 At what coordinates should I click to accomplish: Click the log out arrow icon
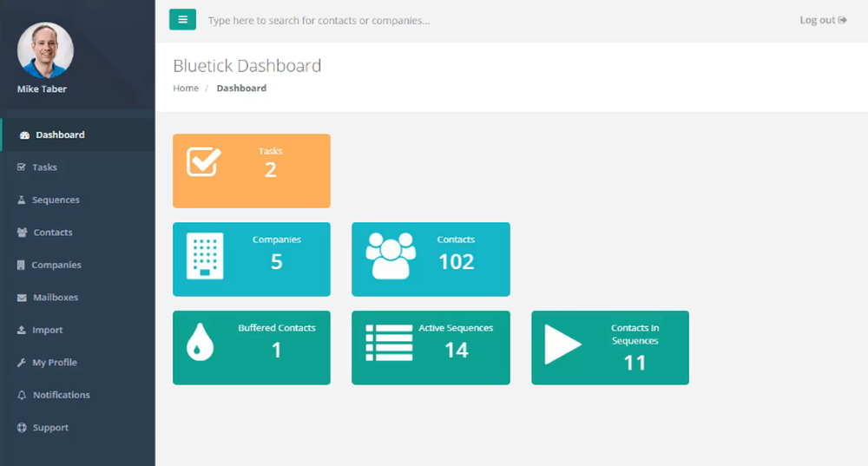pyautogui.click(x=843, y=20)
